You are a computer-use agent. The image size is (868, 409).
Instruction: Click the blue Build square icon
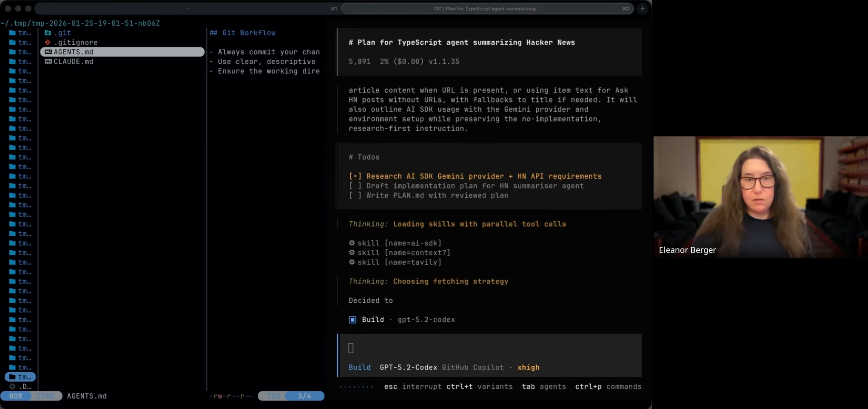[353, 319]
